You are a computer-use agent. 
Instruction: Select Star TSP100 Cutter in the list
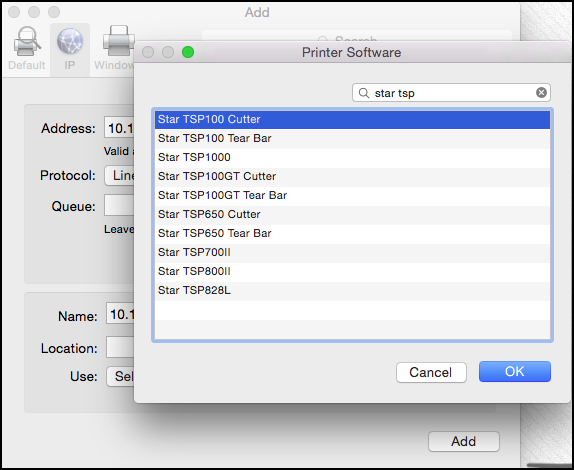[352, 119]
